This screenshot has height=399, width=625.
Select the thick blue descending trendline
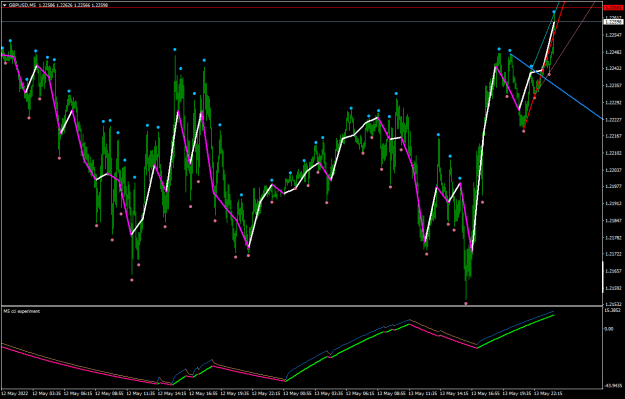556,86
